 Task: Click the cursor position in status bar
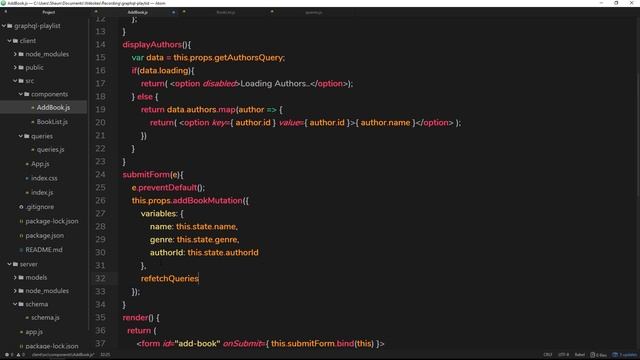pyautogui.click(x=105, y=355)
